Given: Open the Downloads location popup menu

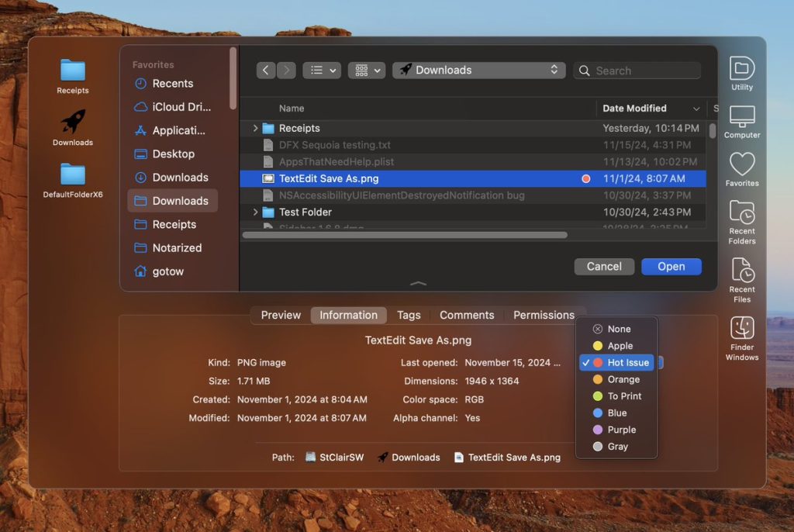Looking at the screenshot, I should point(479,70).
